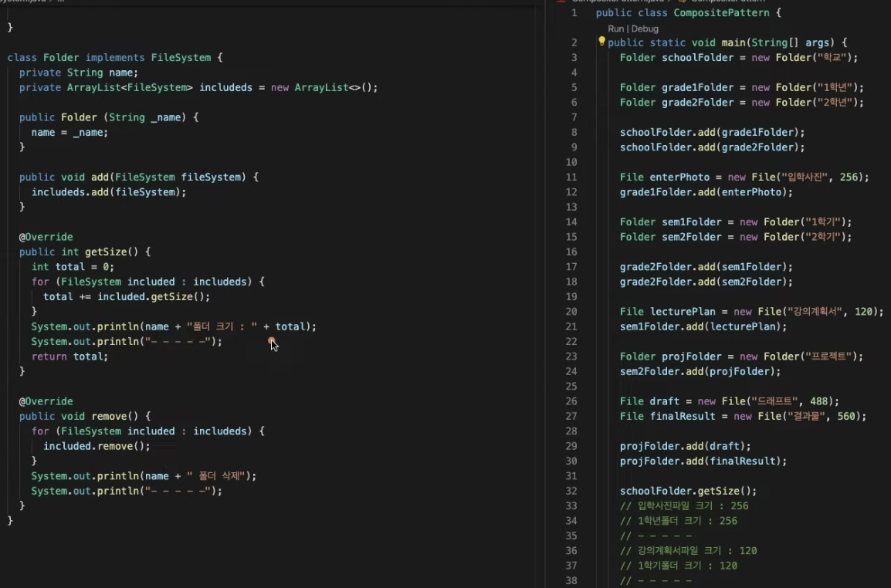
Task: Click 'schoolFolder.add(grade2Folder);' statement
Action: tap(713, 147)
